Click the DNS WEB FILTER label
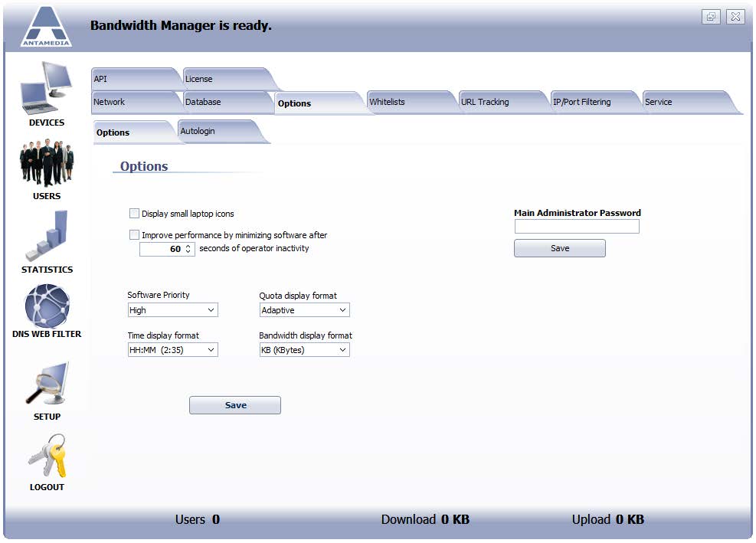756x543 pixels. (x=47, y=334)
